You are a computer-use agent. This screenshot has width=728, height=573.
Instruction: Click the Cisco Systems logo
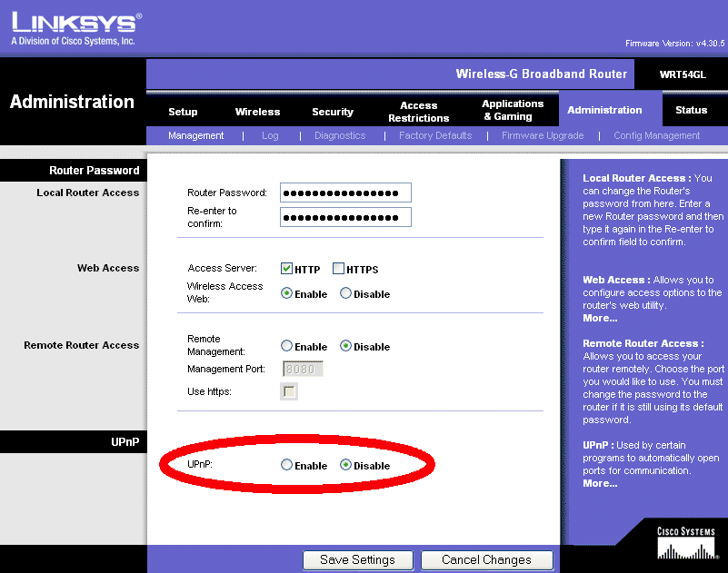[x=686, y=543]
